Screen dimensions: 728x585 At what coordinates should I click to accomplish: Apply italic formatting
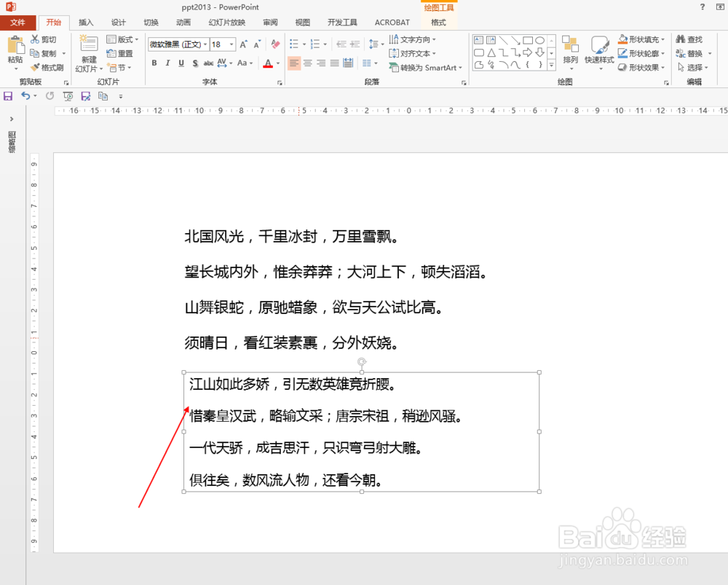(167, 63)
